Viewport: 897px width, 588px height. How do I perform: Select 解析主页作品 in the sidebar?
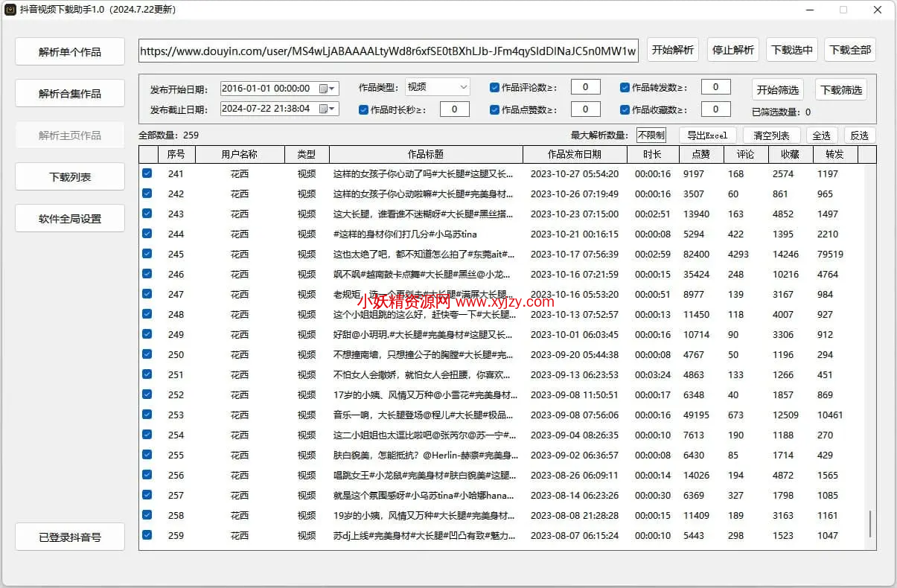click(x=70, y=135)
